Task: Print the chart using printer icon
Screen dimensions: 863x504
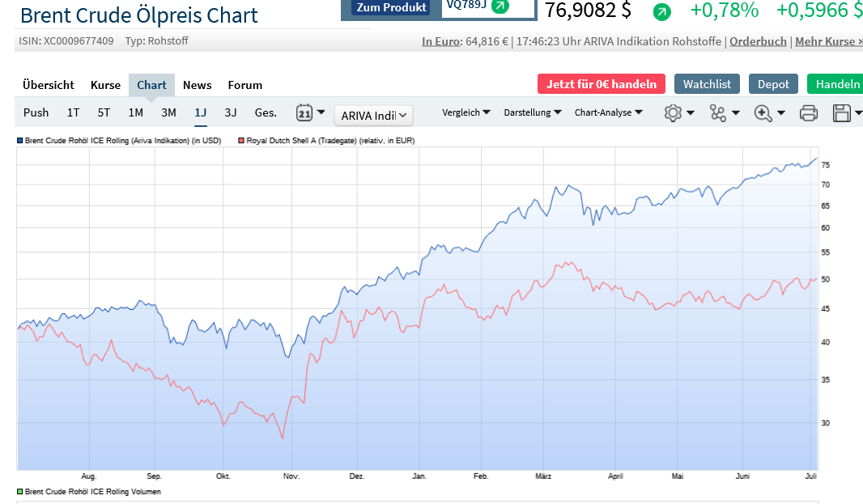Action: click(x=808, y=113)
